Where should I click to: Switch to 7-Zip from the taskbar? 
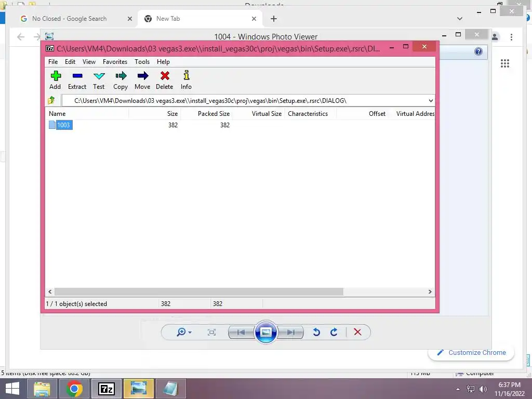106,389
